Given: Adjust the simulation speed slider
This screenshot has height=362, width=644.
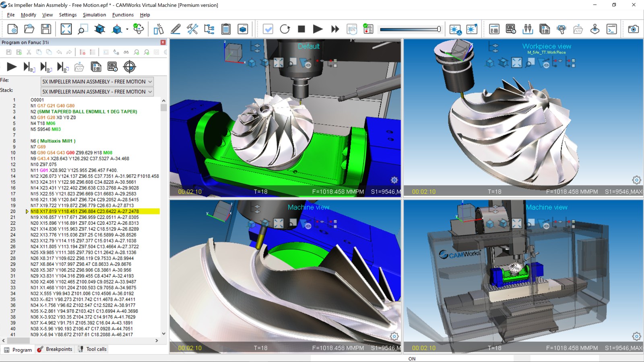Looking at the screenshot, I should coord(410,29).
